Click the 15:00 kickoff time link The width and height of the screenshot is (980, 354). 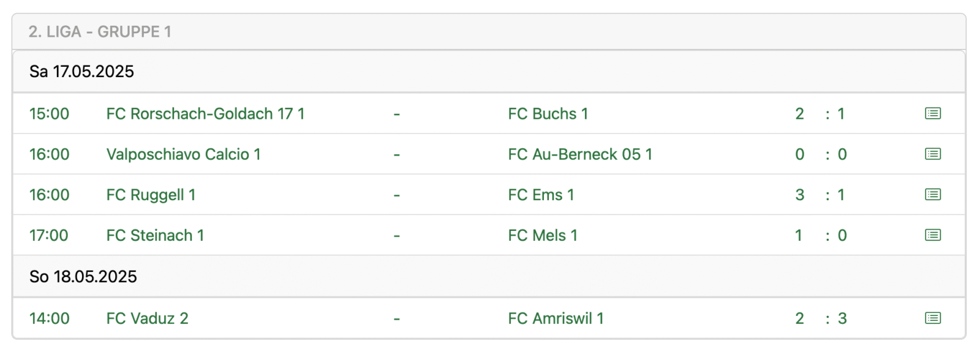[49, 114]
